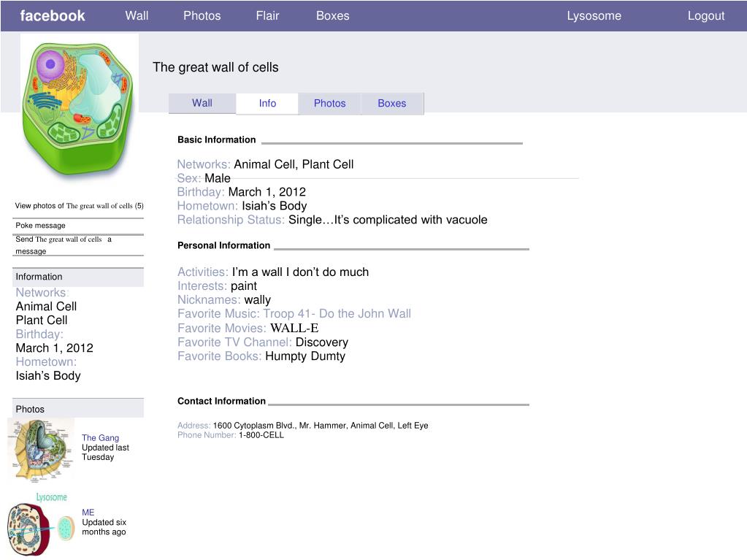Select the Info profile tab

click(x=267, y=104)
